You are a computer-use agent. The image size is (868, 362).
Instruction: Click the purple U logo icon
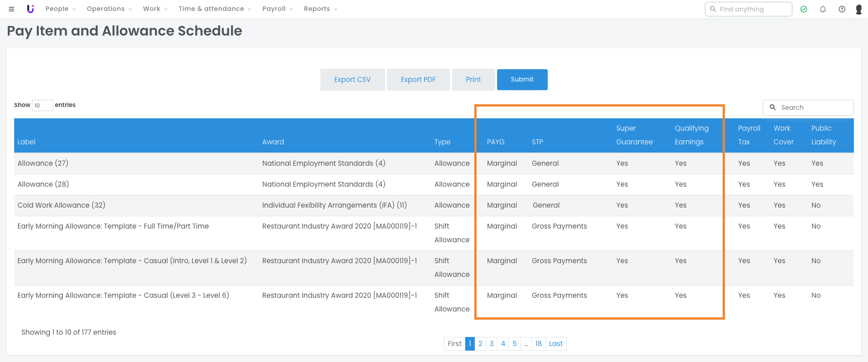tap(31, 9)
